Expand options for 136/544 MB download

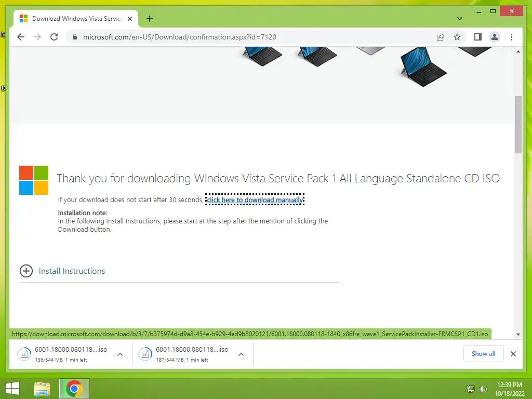coord(120,354)
